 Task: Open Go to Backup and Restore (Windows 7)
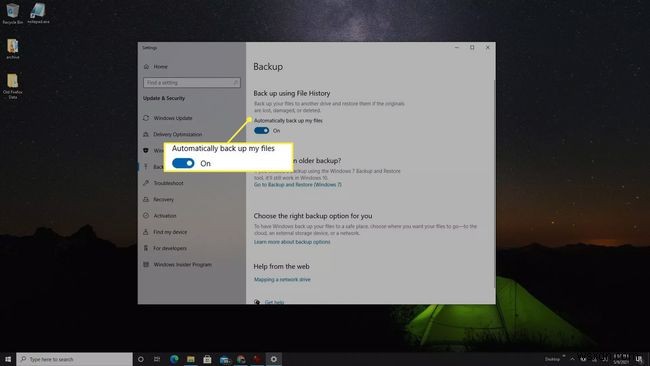pyautogui.click(x=298, y=184)
